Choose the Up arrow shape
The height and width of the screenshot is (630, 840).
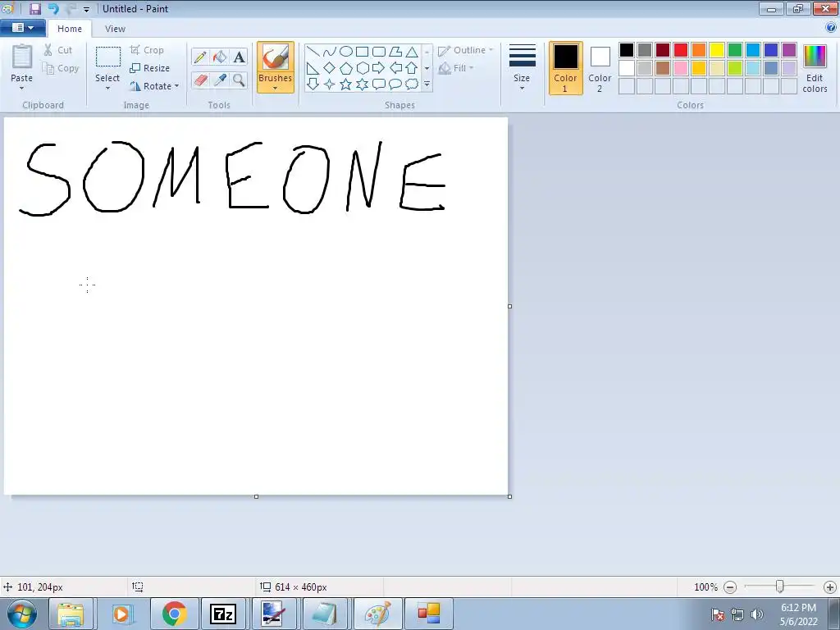pyautogui.click(x=412, y=68)
